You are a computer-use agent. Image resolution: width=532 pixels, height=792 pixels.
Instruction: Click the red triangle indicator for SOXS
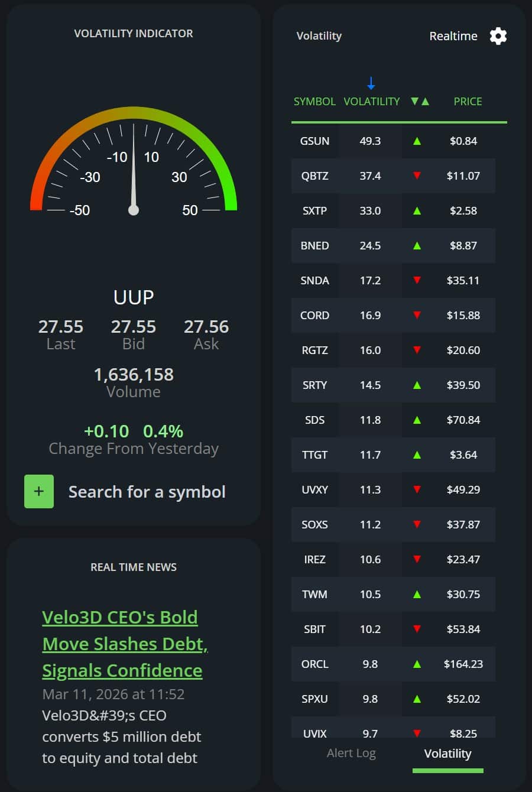(x=417, y=524)
